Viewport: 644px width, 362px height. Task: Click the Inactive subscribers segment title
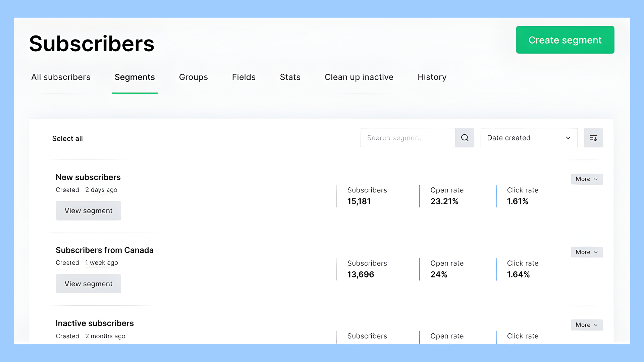point(95,323)
